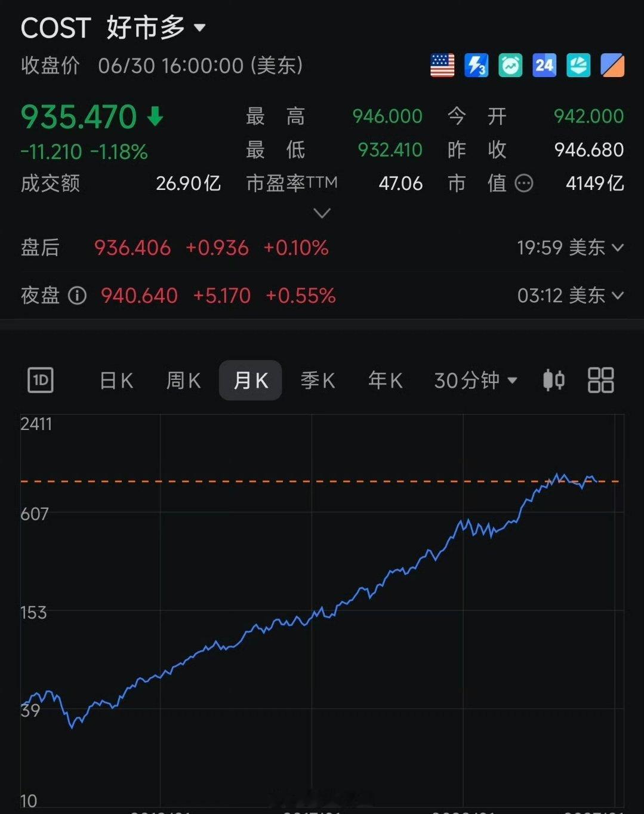Open the 30分钟 interval dropdown
This screenshot has height=814, width=644.
tap(476, 380)
